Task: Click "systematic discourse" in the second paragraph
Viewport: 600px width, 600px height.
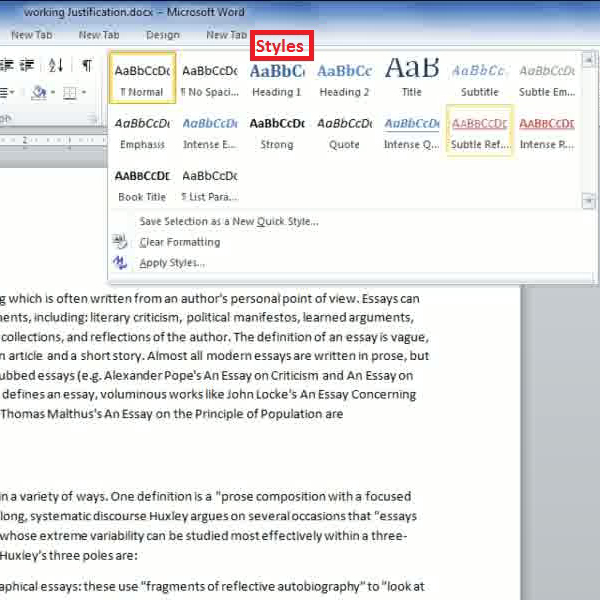Action: [88, 516]
